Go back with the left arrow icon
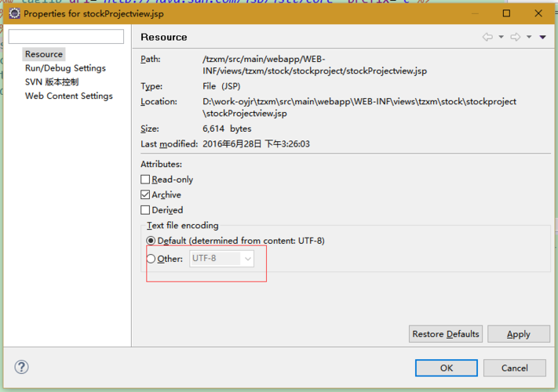The image size is (558, 392). (487, 37)
